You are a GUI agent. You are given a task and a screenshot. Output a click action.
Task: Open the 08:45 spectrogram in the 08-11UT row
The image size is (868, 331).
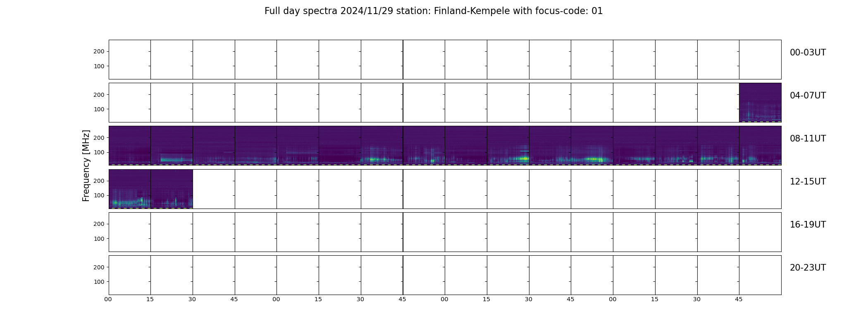256,146
